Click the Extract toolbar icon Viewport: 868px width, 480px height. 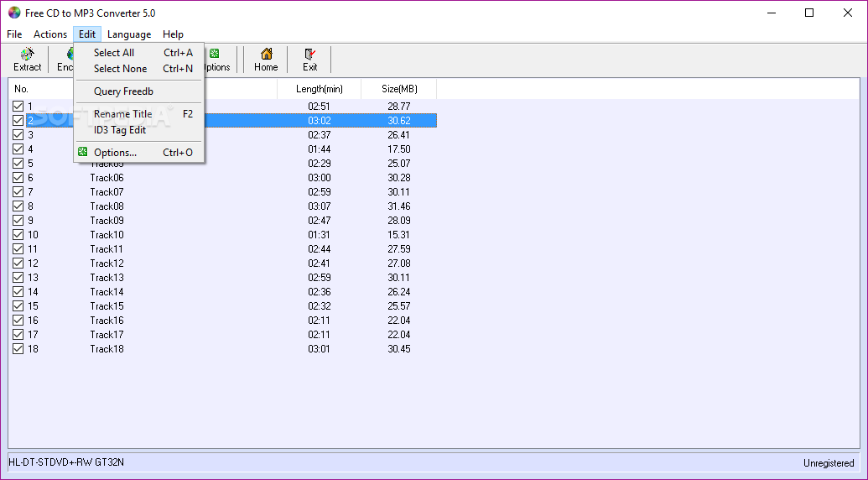(x=27, y=55)
